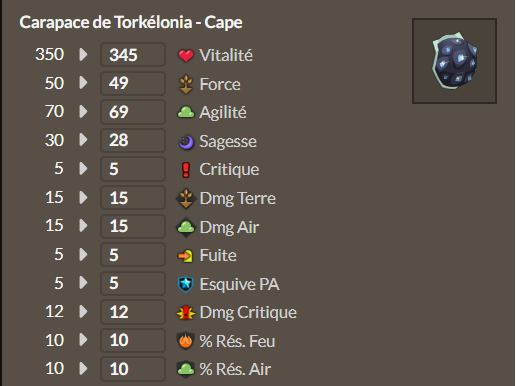516x386 pixels.
Task: Click the Force stat icon
Action: click(186, 84)
